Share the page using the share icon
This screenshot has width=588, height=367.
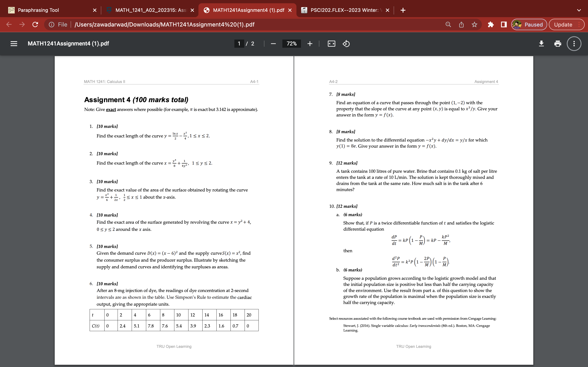461,24
